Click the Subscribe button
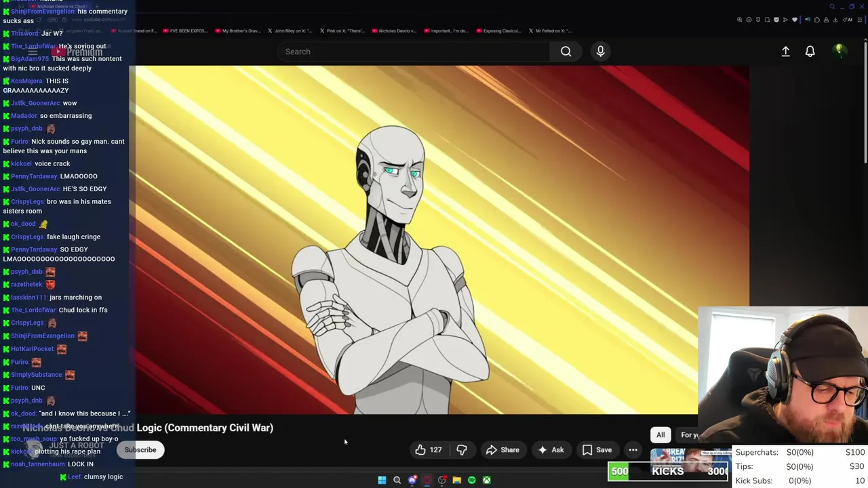This screenshot has width=868, height=488. click(x=140, y=450)
